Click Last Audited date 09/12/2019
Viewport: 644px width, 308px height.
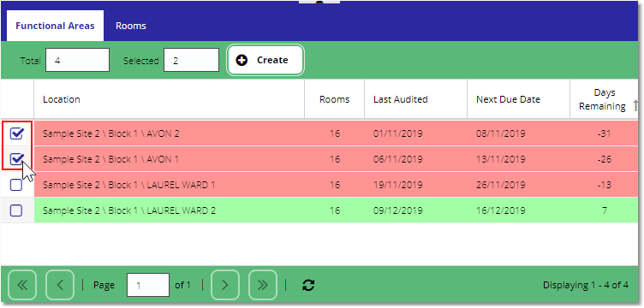tap(398, 210)
